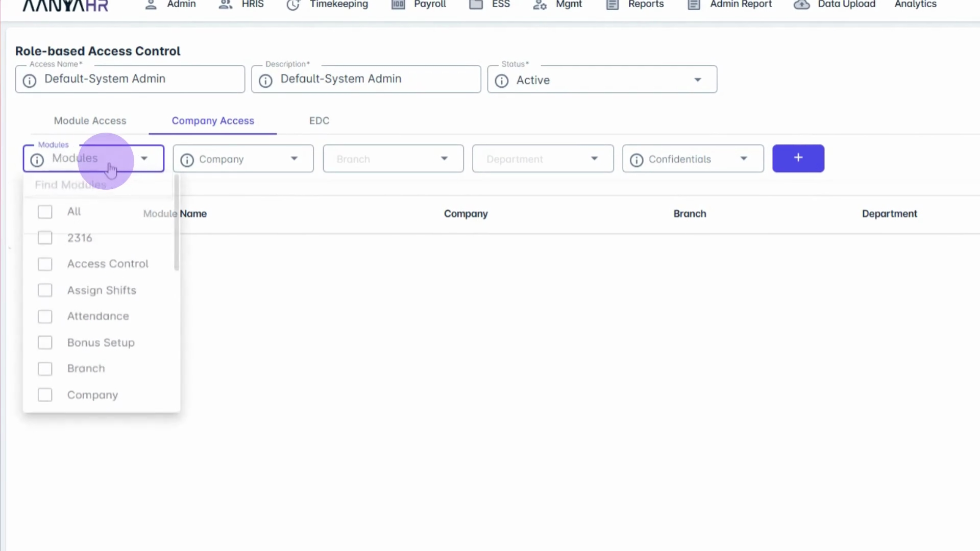Viewport: 980px width, 551px height.
Task: Switch to the Module Access tab
Action: [90, 121]
